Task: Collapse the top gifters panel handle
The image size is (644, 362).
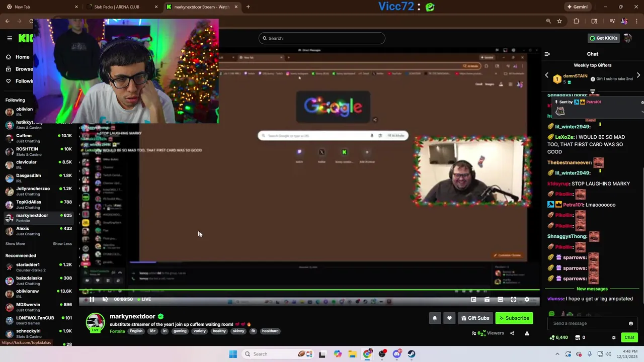Action: click(593, 92)
